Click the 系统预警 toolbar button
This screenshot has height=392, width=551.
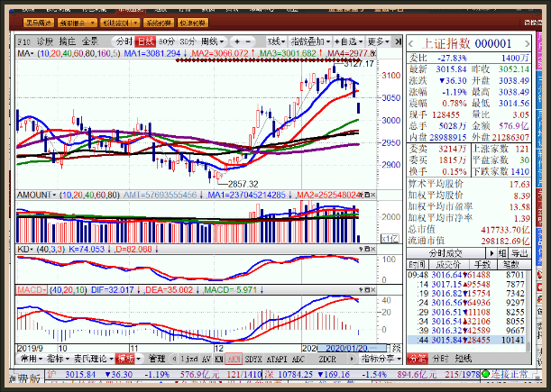tap(159, 23)
